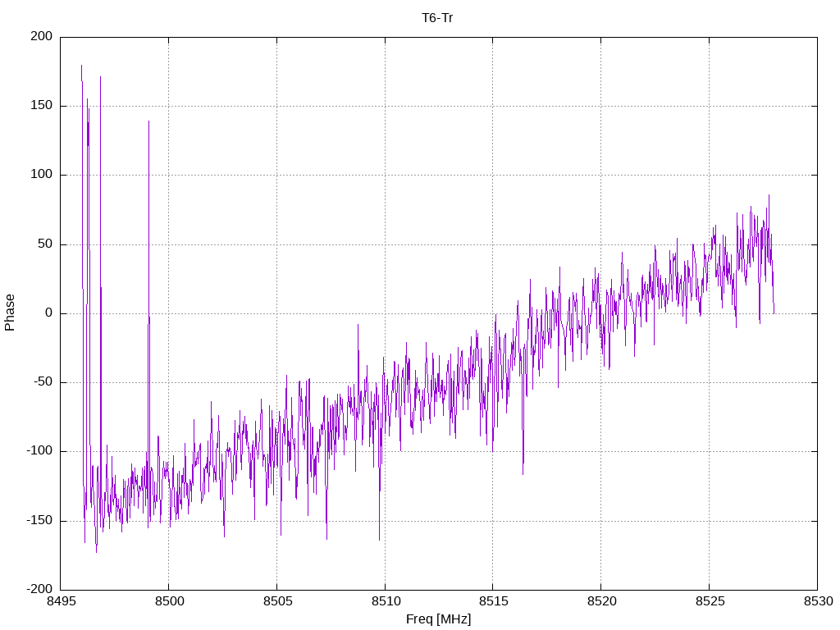Click the Freq [MHz] x-axis label
The width and height of the screenshot is (840, 630).
[438, 619]
